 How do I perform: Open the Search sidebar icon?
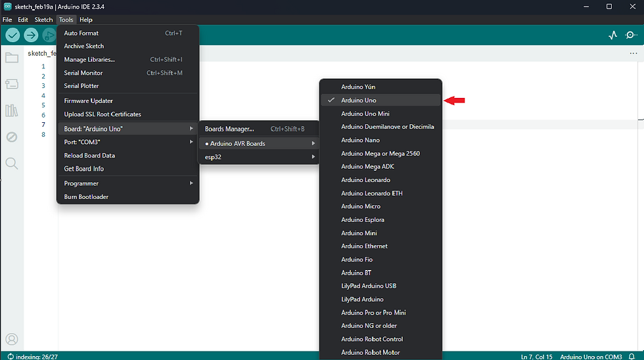pos(12,164)
